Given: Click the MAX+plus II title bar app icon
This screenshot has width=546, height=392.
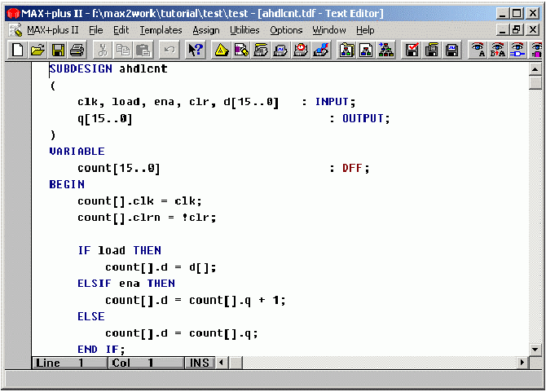Looking at the screenshot, I should pyautogui.click(x=13, y=14).
